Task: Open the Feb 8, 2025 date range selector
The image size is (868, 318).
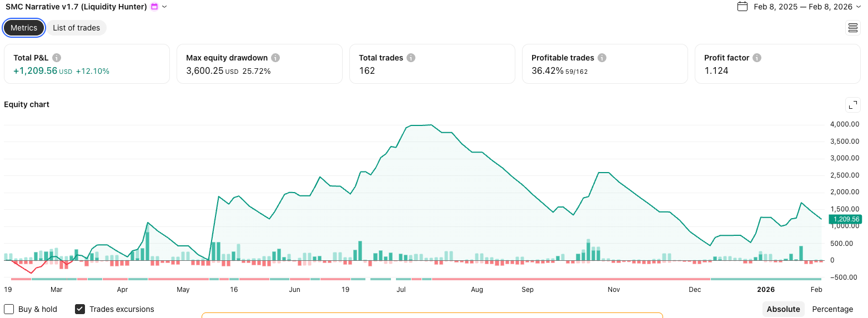Action: tap(802, 7)
